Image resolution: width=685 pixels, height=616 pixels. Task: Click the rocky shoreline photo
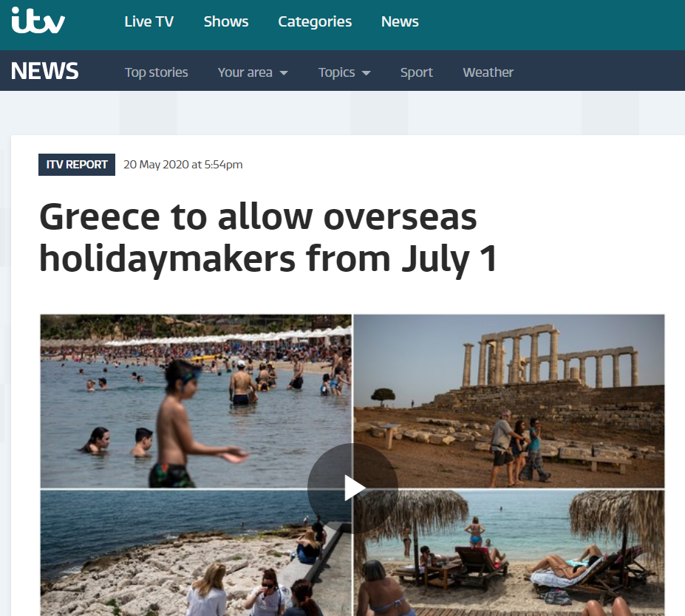pyautogui.click(x=196, y=552)
